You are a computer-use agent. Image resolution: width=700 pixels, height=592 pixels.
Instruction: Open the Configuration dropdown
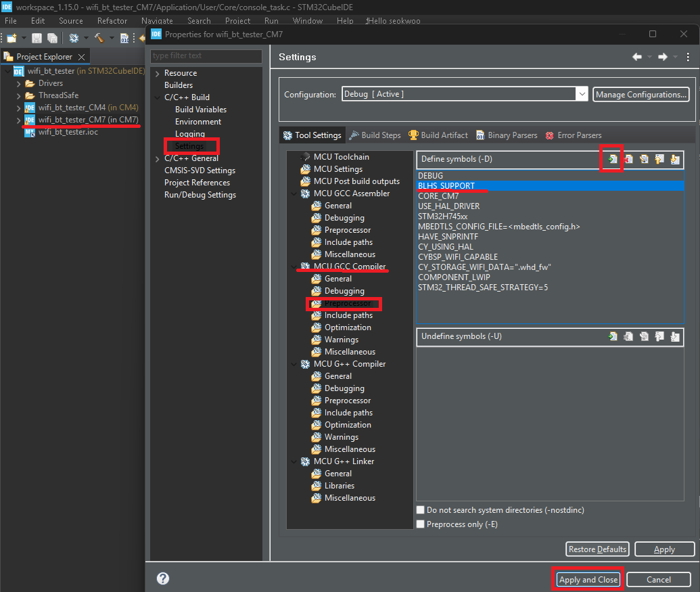(582, 94)
